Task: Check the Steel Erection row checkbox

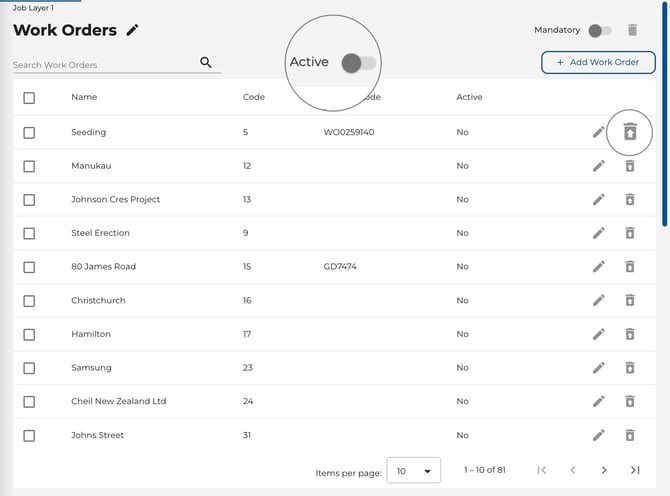Action: click(29, 233)
